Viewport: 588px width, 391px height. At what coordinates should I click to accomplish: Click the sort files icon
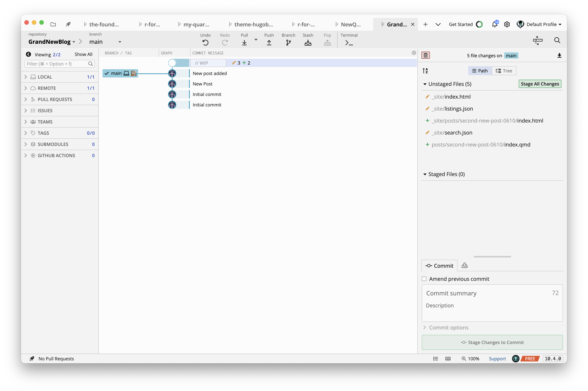pos(425,71)
